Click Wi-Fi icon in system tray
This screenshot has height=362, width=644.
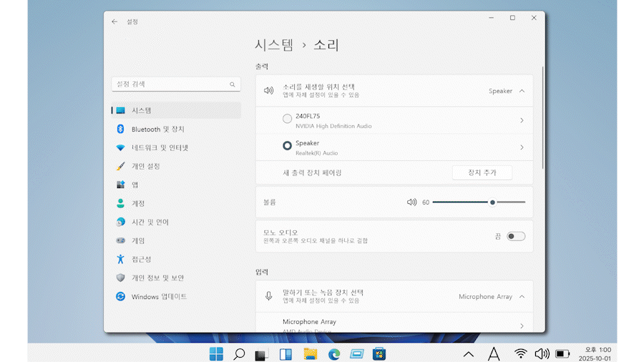[520, 353]
